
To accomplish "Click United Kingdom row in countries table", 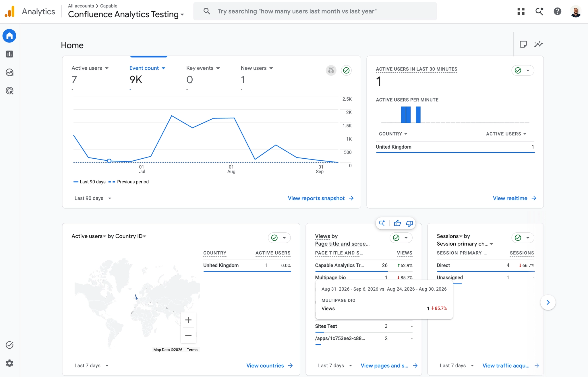I will pos(247,265).
